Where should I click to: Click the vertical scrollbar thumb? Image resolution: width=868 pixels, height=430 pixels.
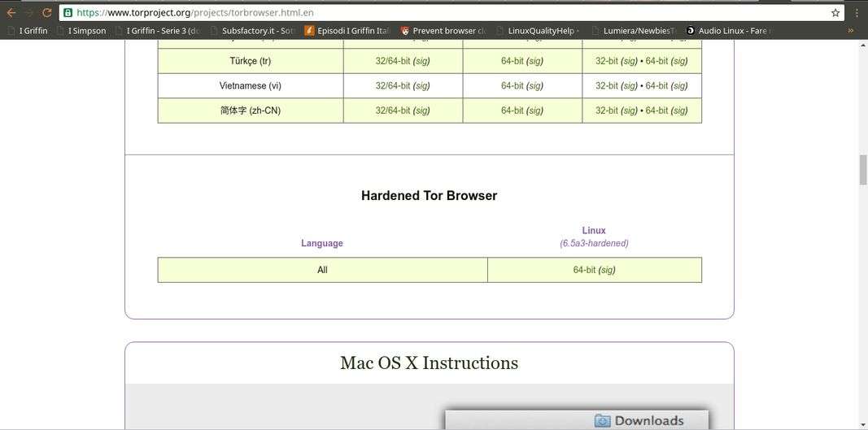coord(862,171)
